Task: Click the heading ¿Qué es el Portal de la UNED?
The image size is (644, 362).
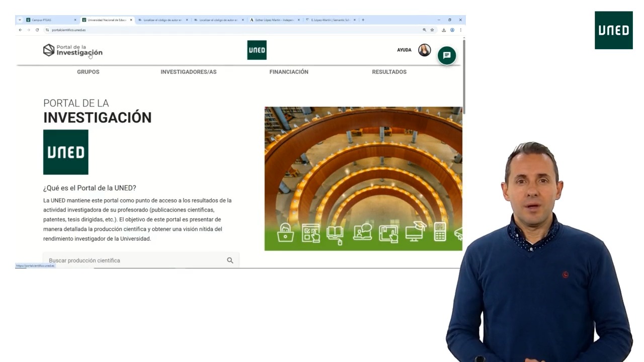Action: pyautogui.click(x=90, y=188)
